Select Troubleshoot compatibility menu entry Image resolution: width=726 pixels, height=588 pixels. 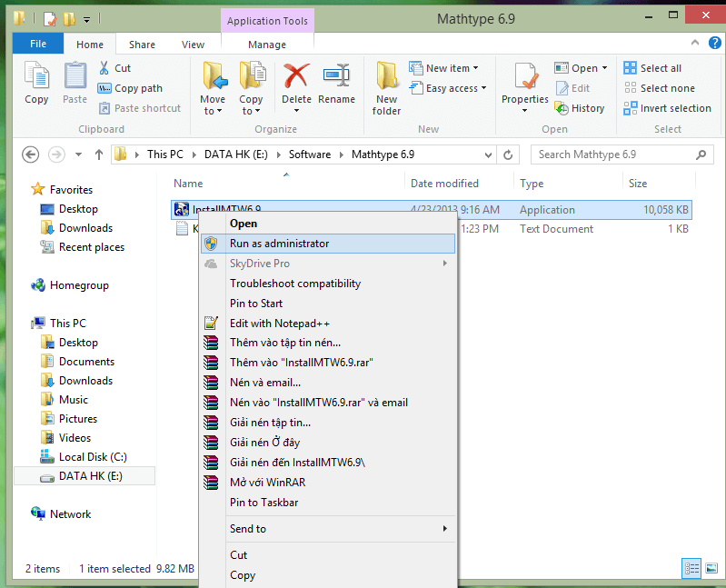tap(328, 284)
